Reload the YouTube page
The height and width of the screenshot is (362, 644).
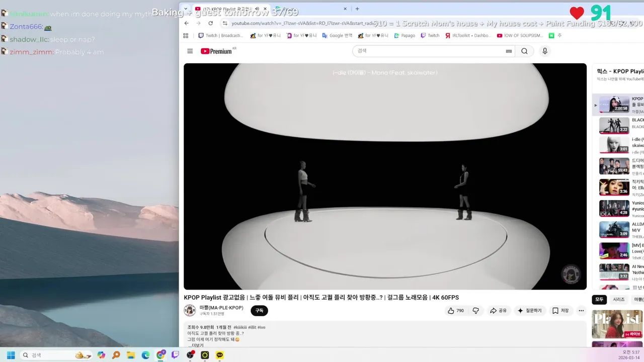(x=210, y=23)
